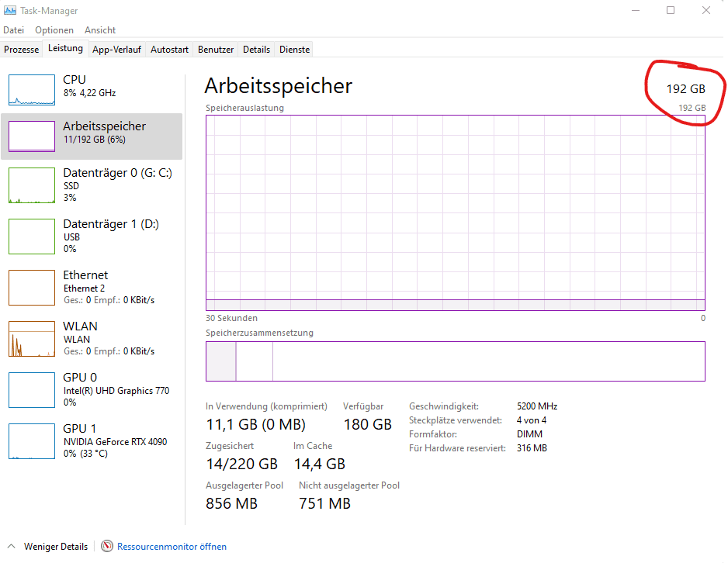Click the '4 von 4' slots value
Screen dimensions: 728x563
pyautogui.click(x=531, y=420)
